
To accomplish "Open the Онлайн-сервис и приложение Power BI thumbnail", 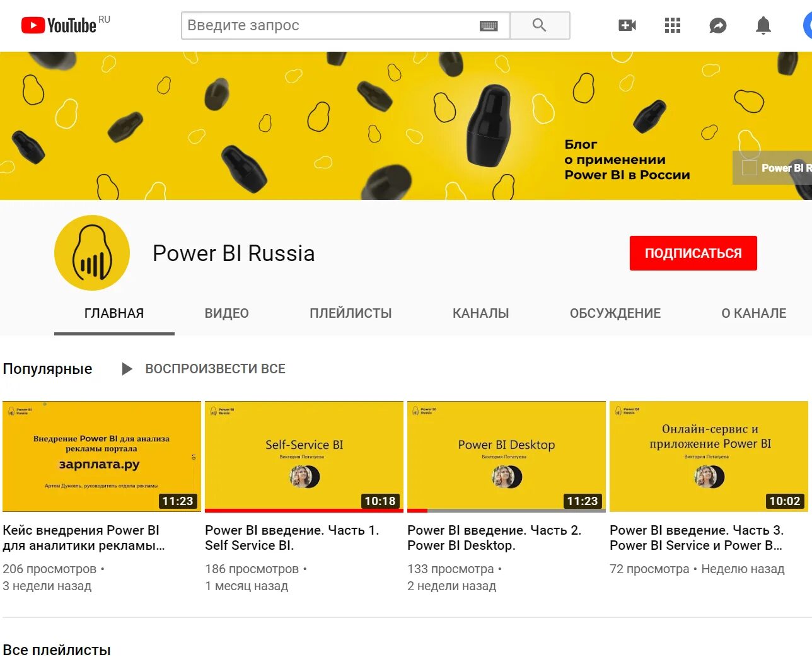I will coord(709,457).
